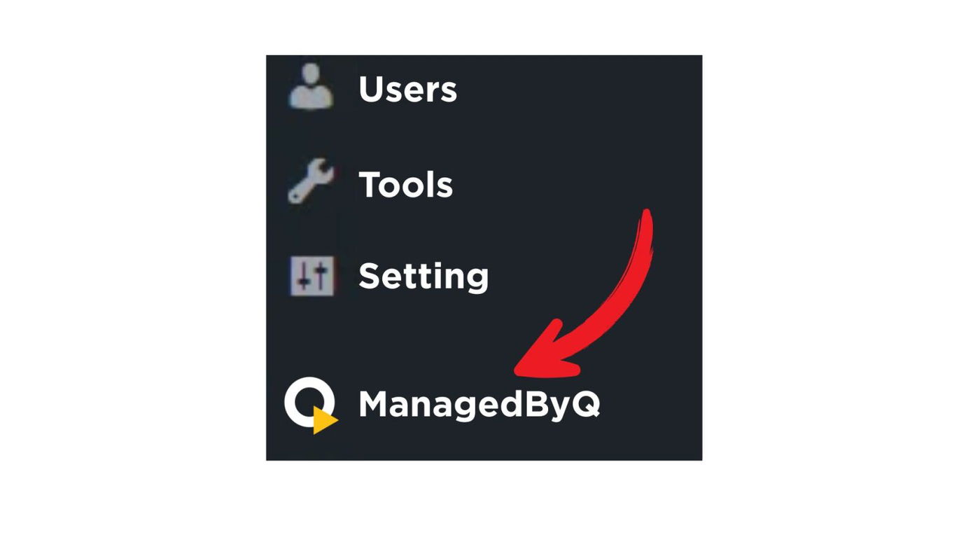Screen dimensions: 980x551
Task: Click the Users person silhouette icon
Action: 311,87
